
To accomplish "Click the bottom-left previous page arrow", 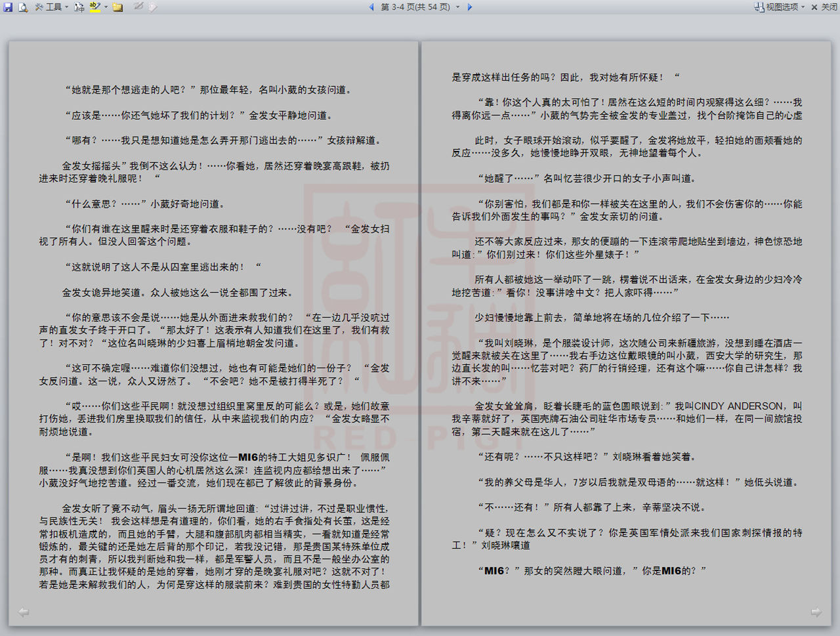I will [24, 612].
